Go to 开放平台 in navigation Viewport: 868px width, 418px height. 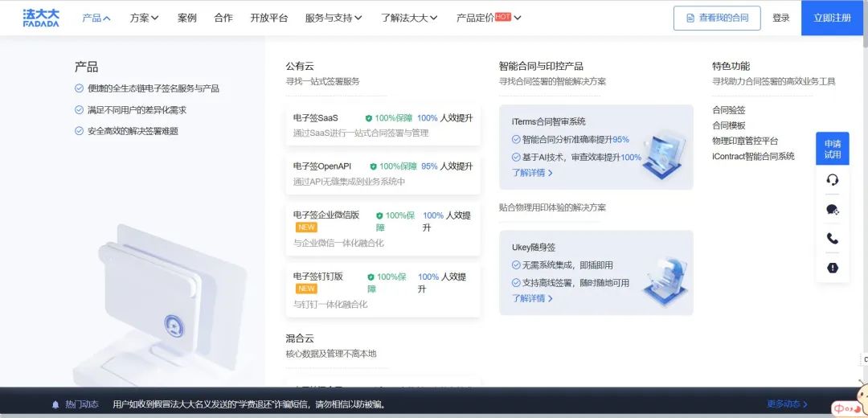click(x=268, y=18)
